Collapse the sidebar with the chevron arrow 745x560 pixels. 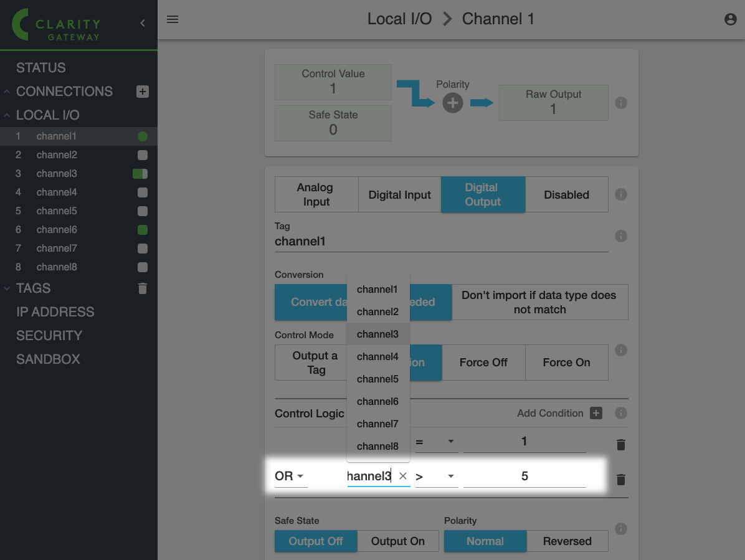point(143,23)
